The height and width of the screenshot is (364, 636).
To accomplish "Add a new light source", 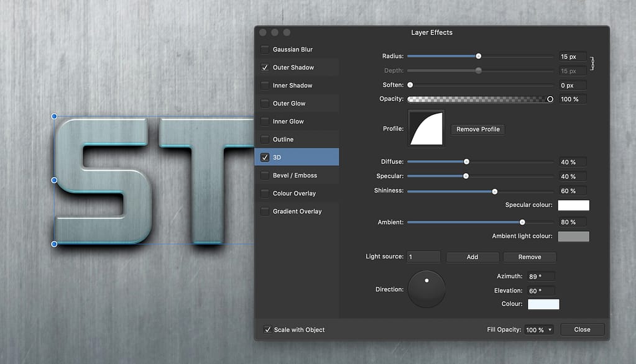I will pyautogui.click(x=472, y=257).
